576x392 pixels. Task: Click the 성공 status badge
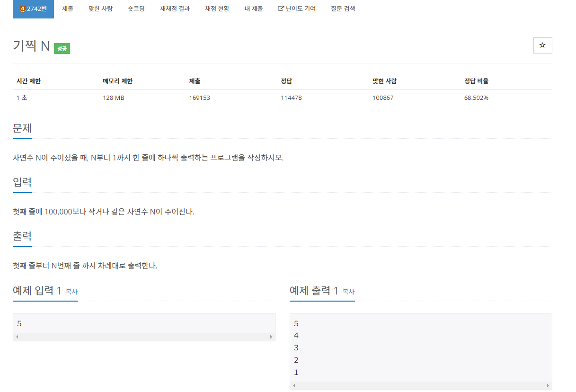click(x=62, y=48)
